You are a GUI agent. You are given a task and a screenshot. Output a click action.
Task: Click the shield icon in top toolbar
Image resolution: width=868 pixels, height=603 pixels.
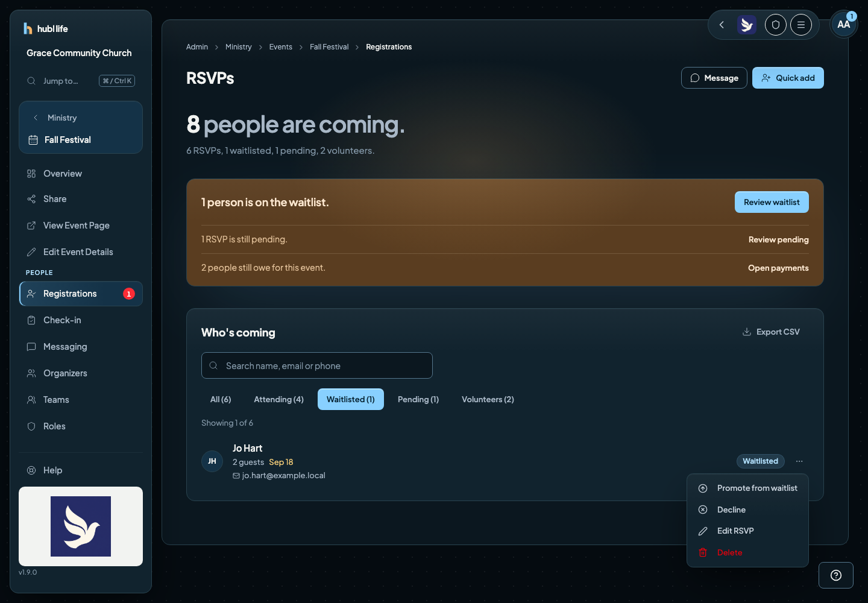776,25
